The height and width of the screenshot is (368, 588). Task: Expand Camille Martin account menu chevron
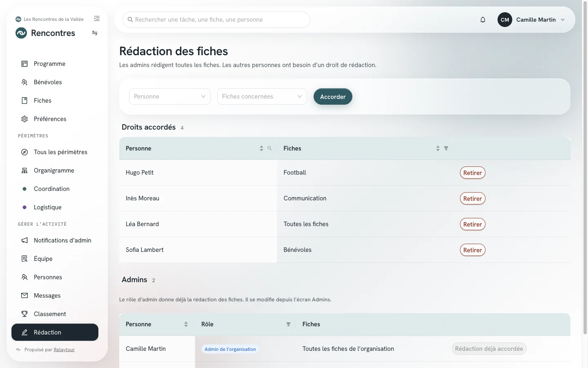(563, 20)
